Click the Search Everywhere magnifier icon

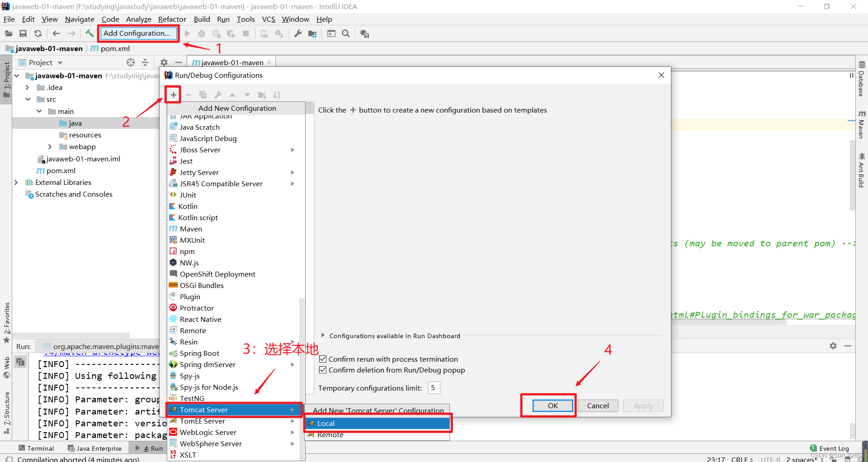click(x=346, y=33)
